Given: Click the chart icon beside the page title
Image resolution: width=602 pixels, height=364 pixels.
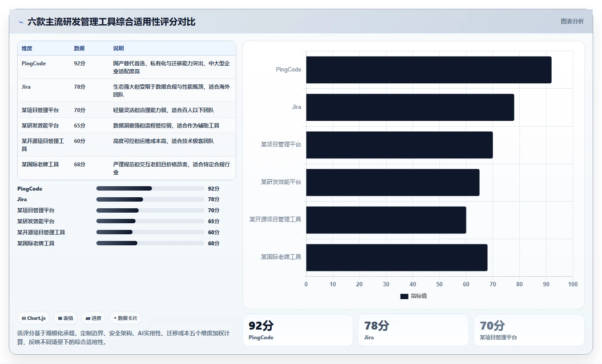Looking at the screenshot, I should click(21, 22).
